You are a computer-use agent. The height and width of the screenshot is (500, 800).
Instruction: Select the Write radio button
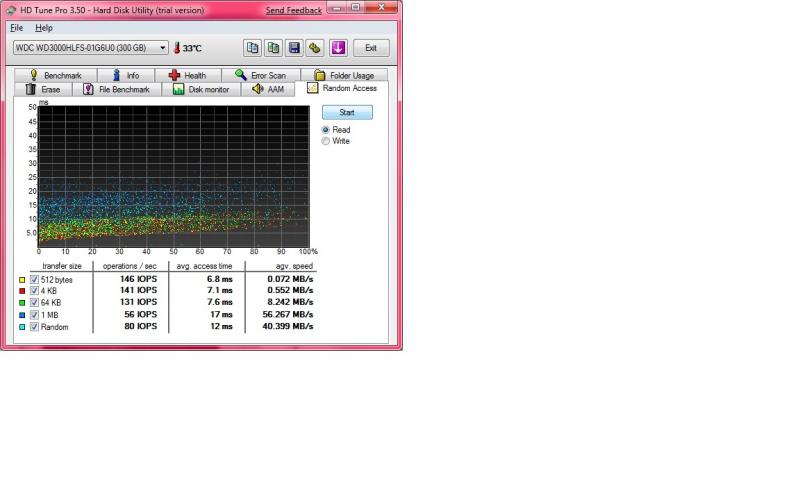click(x=326, y=141)
